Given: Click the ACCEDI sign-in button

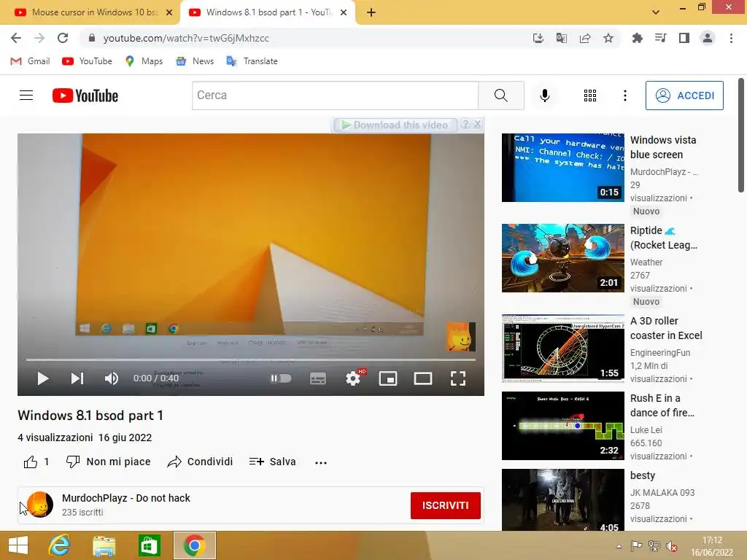Looking at the screenshot, I should click(x=684, y=96).
